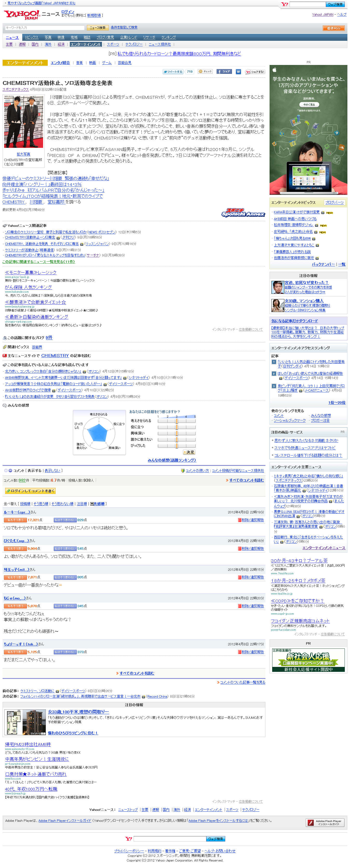Set the 考えさせられる rating slider
350x868 pixels.
[x=176, y=421]
